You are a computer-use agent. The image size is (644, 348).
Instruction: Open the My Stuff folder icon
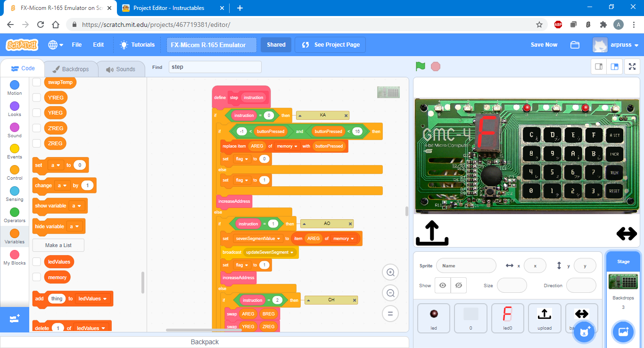(x=575, y=45)
